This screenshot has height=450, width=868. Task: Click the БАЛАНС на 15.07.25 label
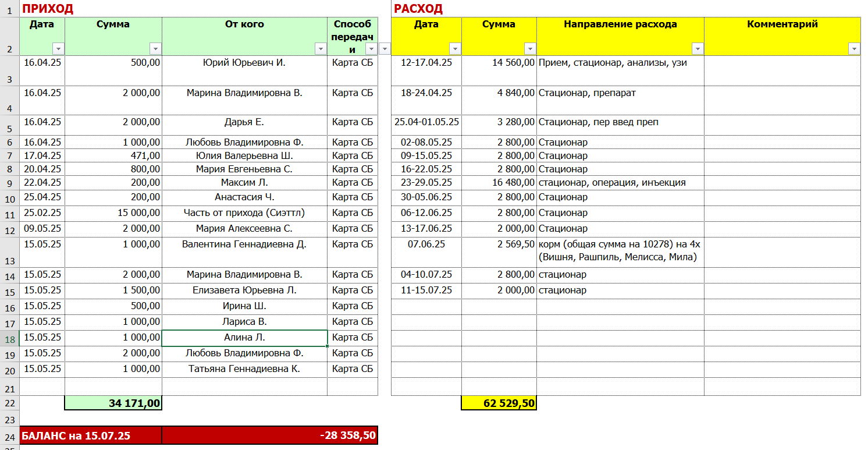[91, 435]
